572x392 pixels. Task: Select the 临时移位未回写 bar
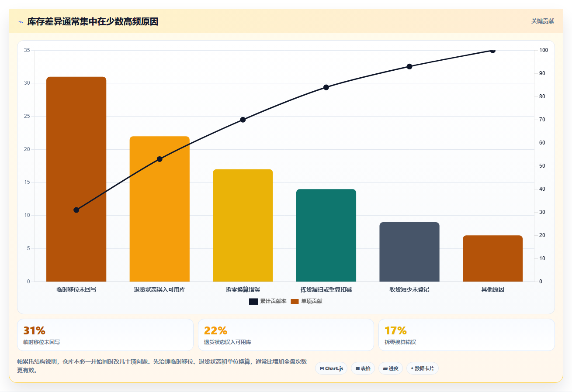[76, 179]
